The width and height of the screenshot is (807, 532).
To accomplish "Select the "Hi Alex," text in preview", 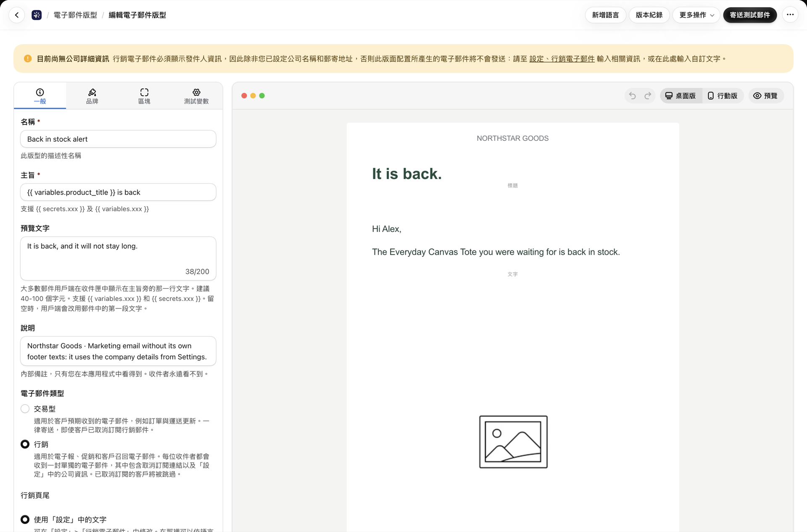I will pyautogui.click(x=386, y=229).
